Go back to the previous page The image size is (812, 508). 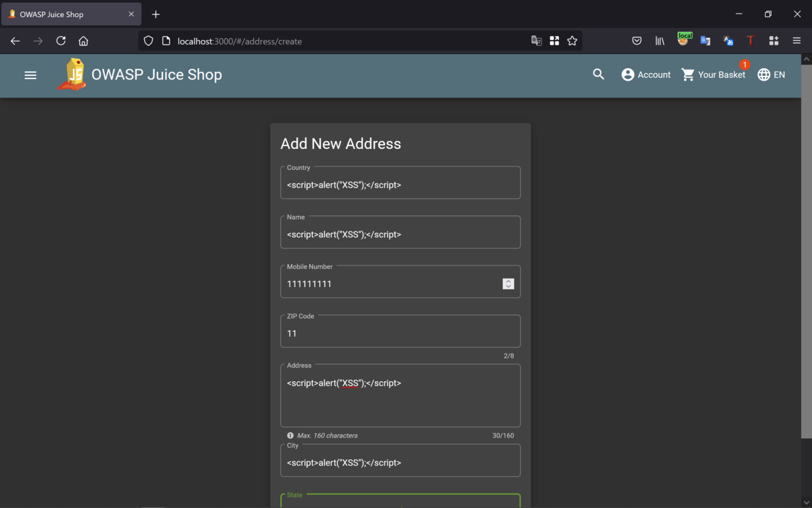click(15, 41)
